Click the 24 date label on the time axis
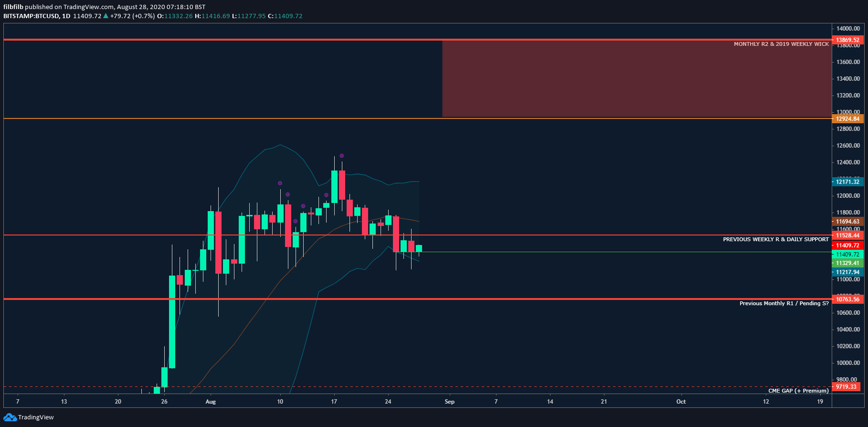The height and width of the screenshot is (427, 868). coord(388,402)
